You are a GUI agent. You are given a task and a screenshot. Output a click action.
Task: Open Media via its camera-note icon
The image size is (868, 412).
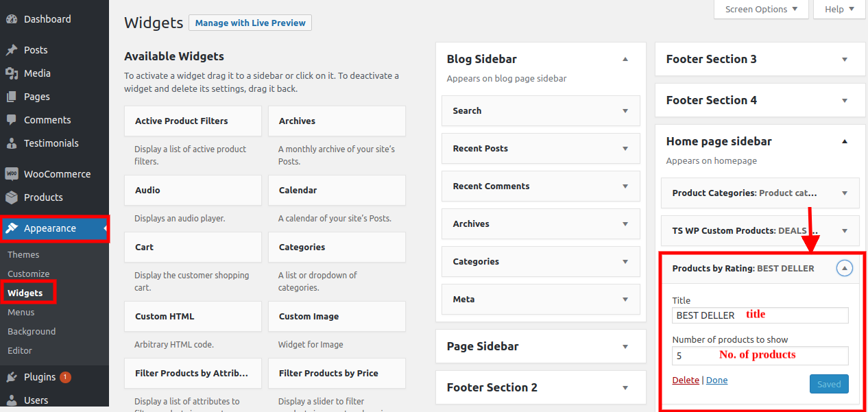[x=12, y=73]
